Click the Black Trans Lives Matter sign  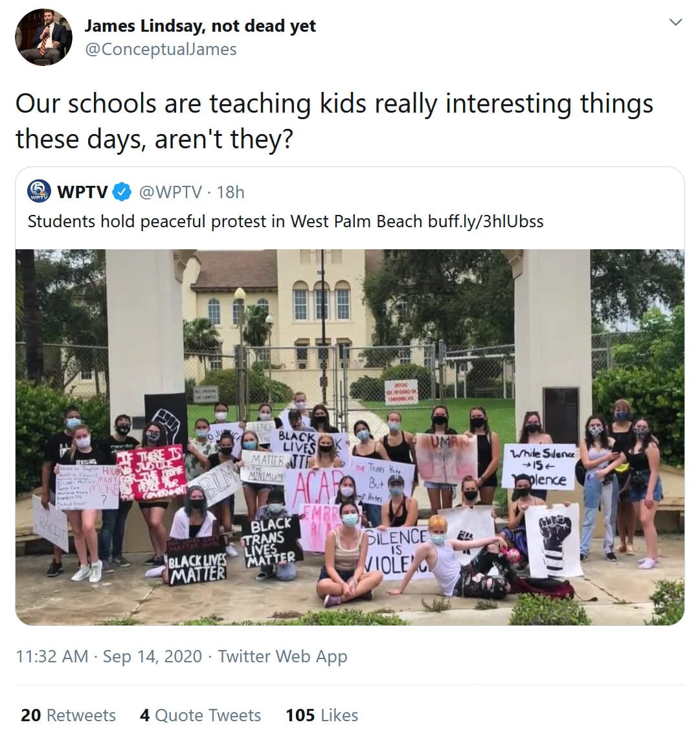[x=271, y=541]
